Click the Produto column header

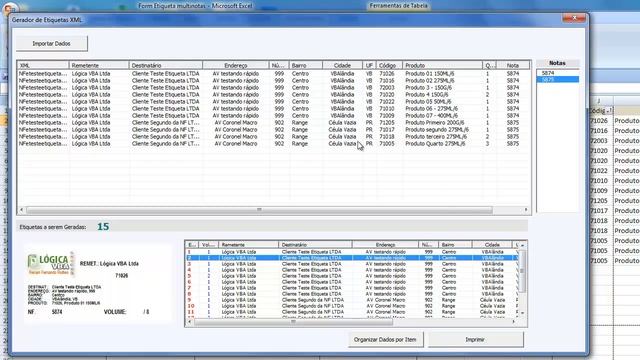(442, 65)
